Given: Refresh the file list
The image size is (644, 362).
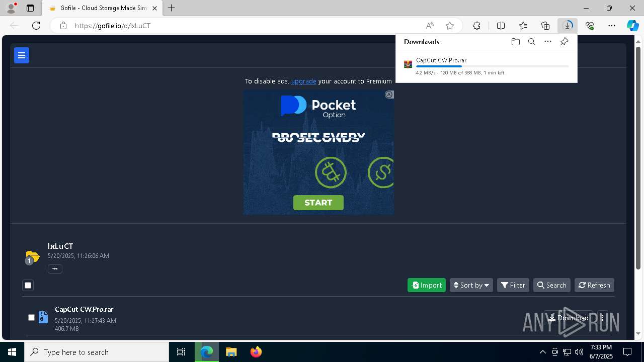Looking at the screenshot, I should click(x=594, y=285).
